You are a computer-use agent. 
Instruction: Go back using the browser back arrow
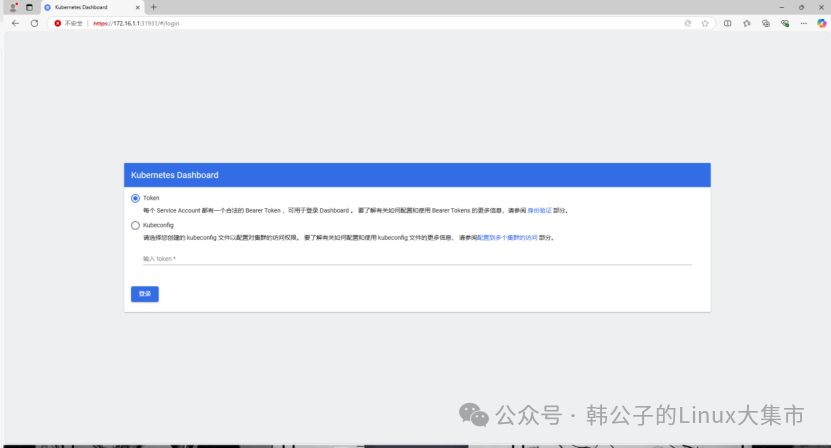coord(15,23)
